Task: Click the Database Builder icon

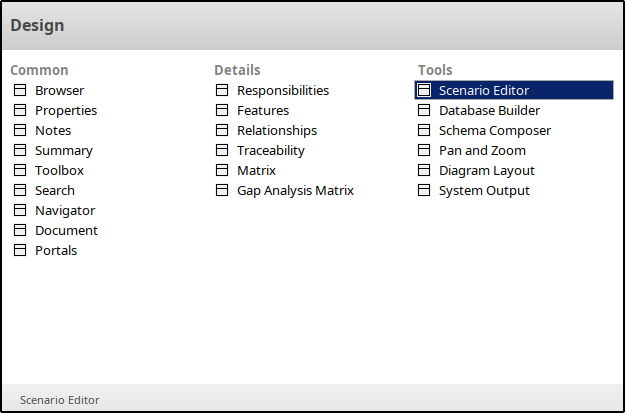Action: click(424, 110)
